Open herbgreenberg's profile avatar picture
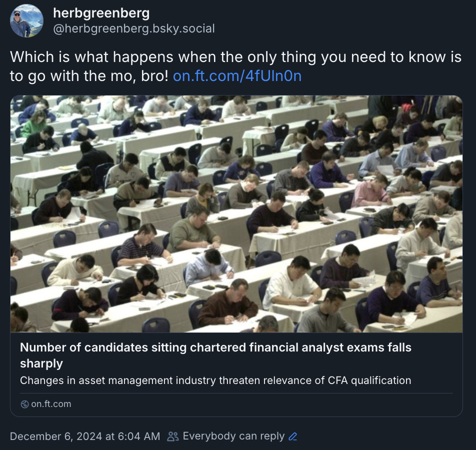476x450 pixels. (26, 20)
